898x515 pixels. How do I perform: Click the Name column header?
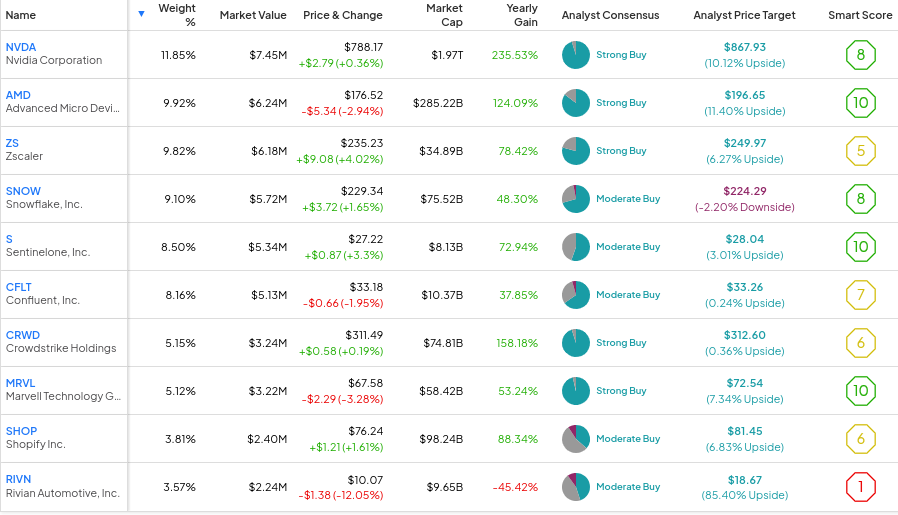[21, 15]
